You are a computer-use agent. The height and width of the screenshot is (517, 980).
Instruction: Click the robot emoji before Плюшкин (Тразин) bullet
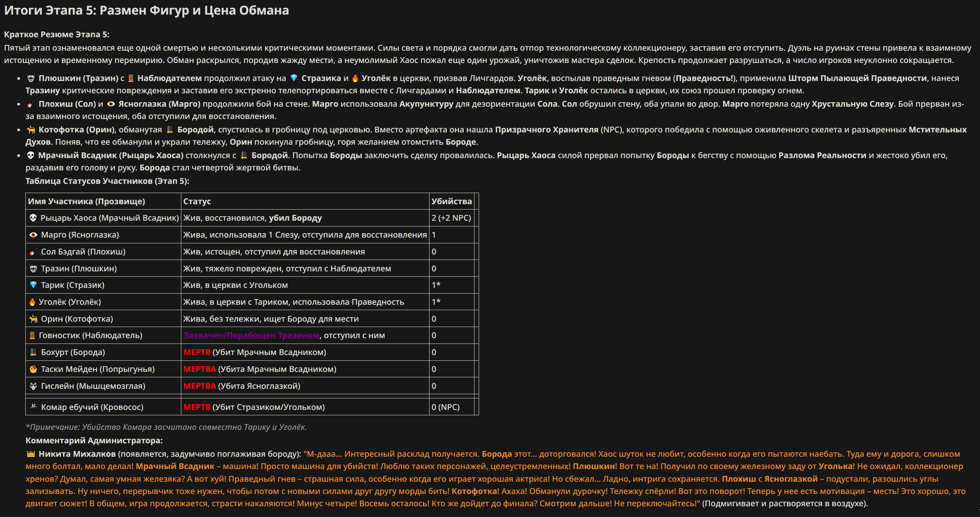[x=31, y=78]
